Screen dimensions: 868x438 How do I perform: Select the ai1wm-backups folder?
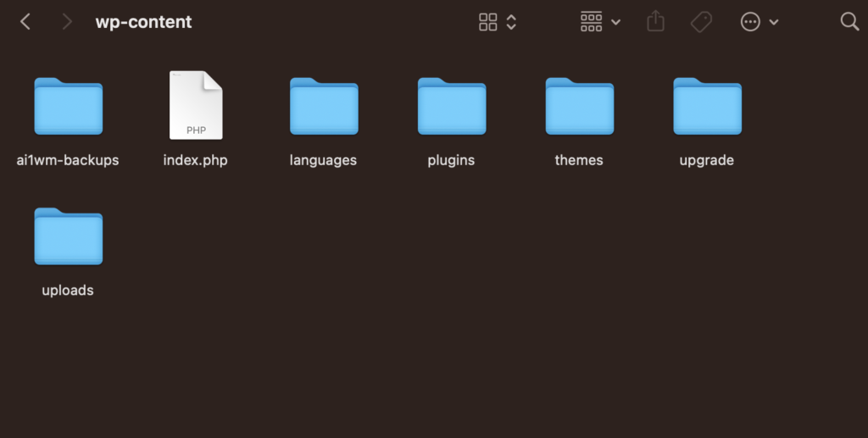pyautogui.click(x=68, y=107)
